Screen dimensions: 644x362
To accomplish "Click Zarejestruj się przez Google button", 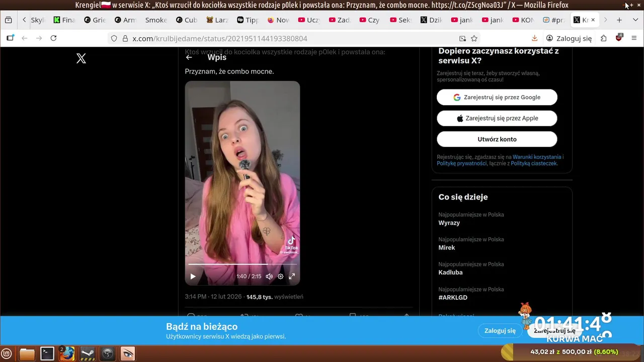I will [497, 97].
